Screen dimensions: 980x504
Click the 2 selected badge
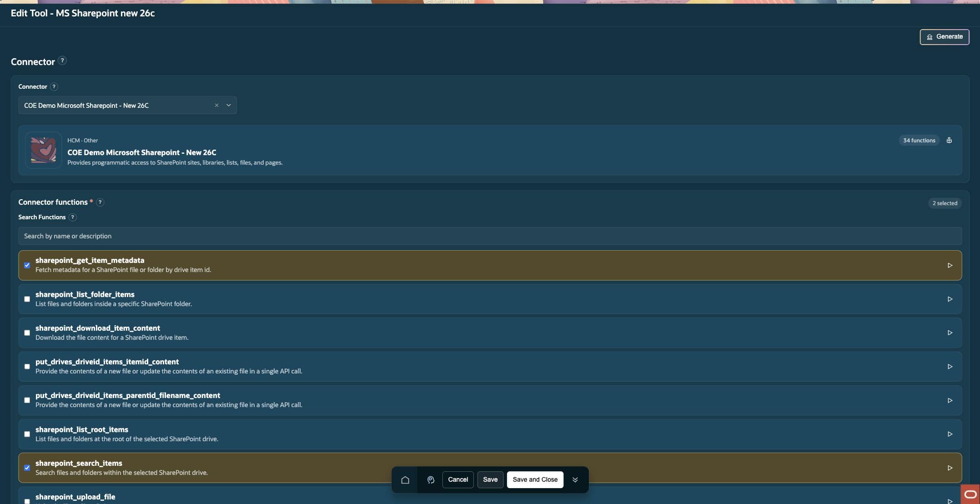pyautogui.click(x=945, y=203)
